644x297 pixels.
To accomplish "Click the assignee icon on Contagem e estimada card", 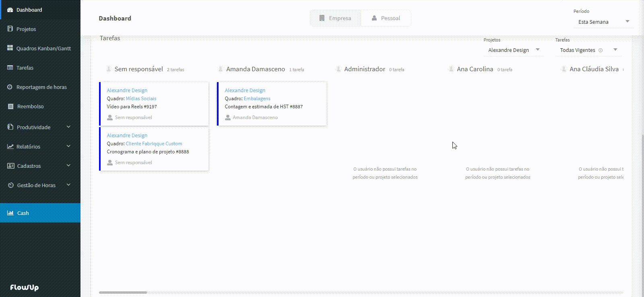I will [x=228, y=118].
